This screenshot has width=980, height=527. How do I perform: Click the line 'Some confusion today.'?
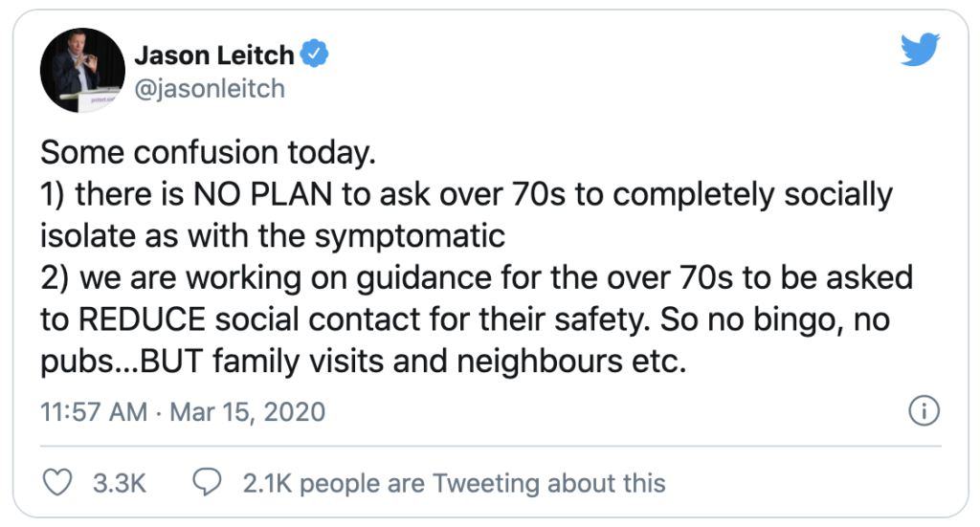click(x=208, y=153)
